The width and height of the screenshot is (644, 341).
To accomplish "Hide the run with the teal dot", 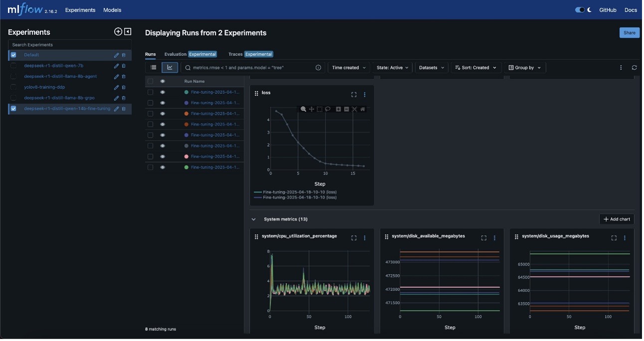I will 162,92.
